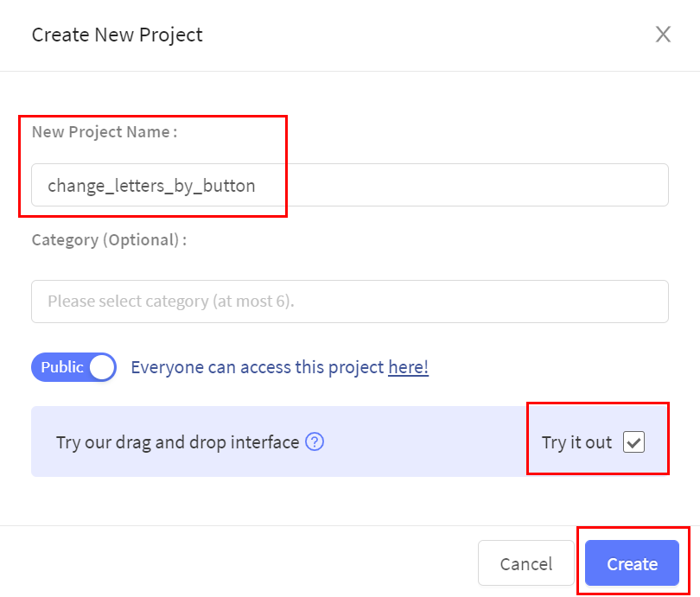Uncheck the Try it out checkbox

pyautogui.click(x=633, y=442)
